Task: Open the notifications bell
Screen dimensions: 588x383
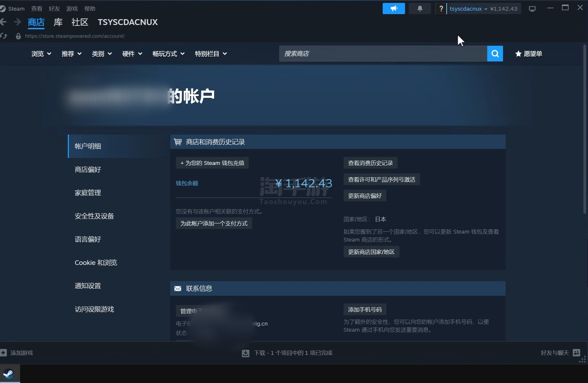Action: pos(420,9)
